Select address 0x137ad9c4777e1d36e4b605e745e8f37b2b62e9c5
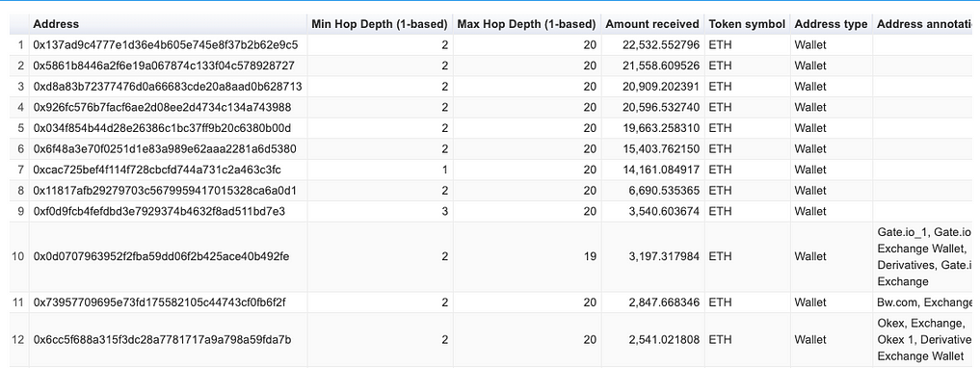This screenshot has width=980, height=368. click(x=166, y=45)
